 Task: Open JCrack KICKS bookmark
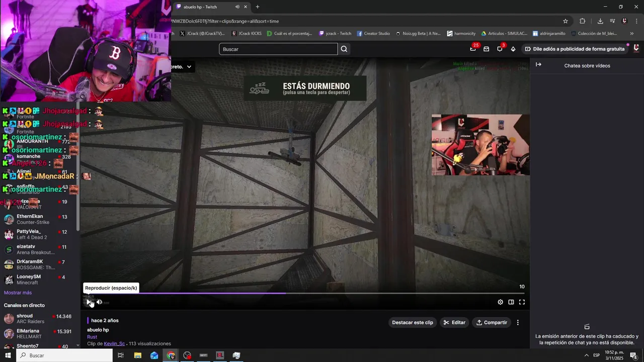(x=247, y=34)
